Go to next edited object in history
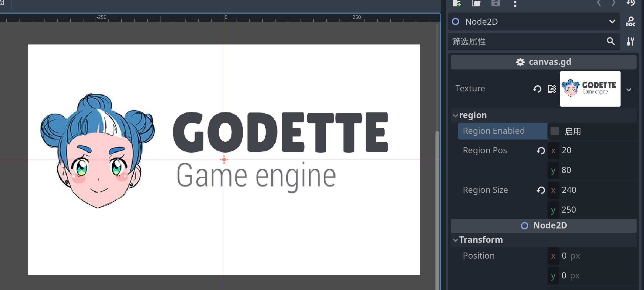Viewport: 644px width, 290px height. [614, 3]
